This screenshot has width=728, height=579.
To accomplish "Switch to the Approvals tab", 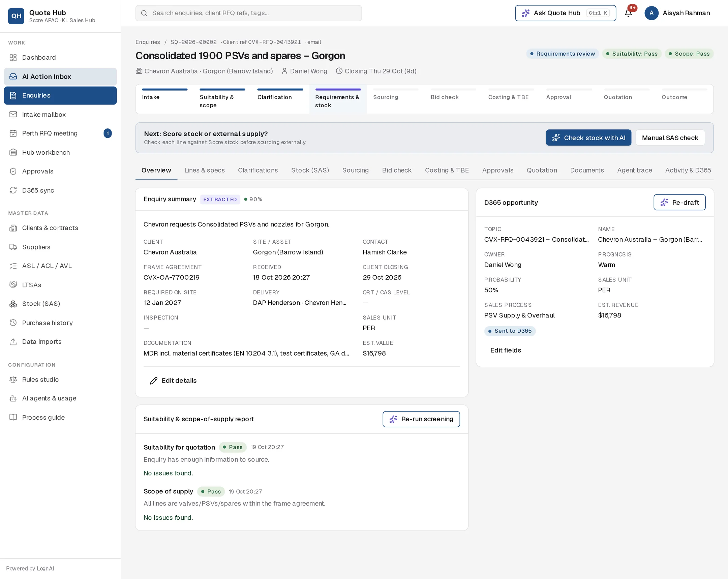I will 498,170.
